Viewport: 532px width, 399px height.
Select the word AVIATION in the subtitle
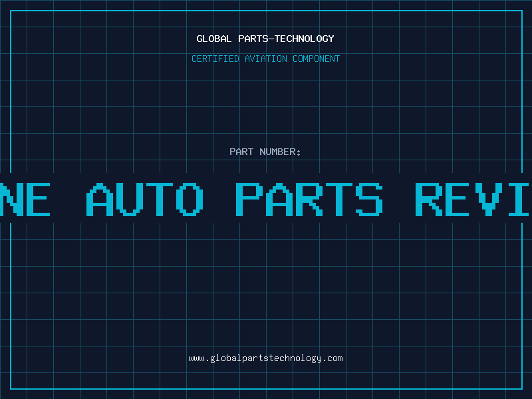pos(265,59)
